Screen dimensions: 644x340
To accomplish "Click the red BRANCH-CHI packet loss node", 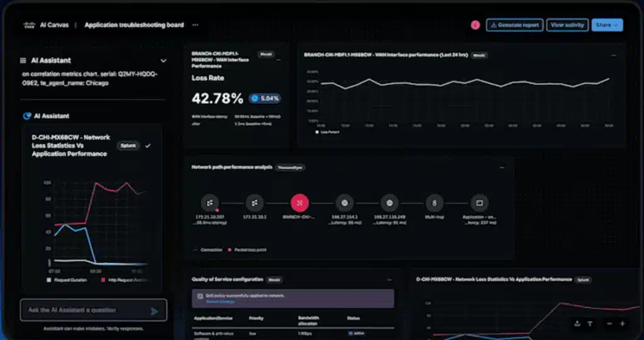I will point(299,203).
